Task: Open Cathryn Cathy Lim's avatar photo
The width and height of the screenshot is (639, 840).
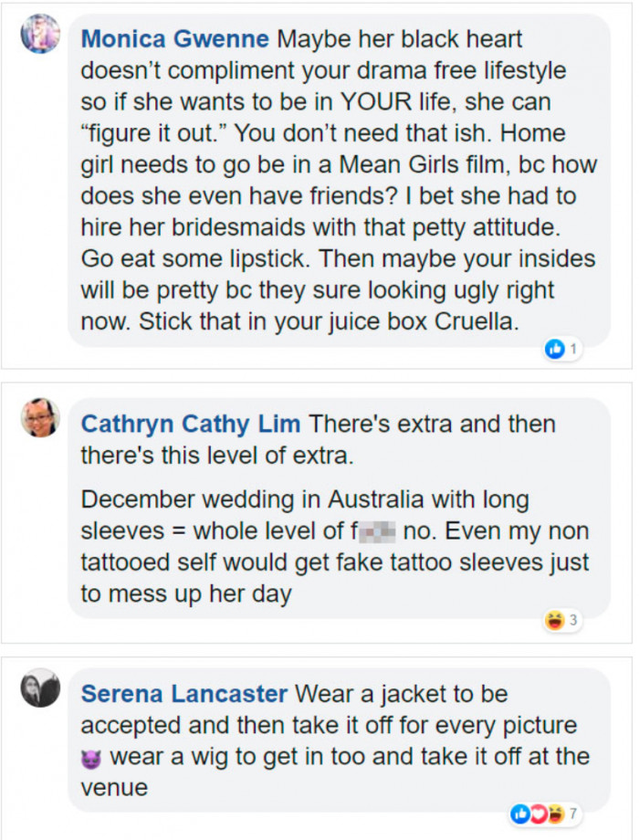Action: [40, 417]
